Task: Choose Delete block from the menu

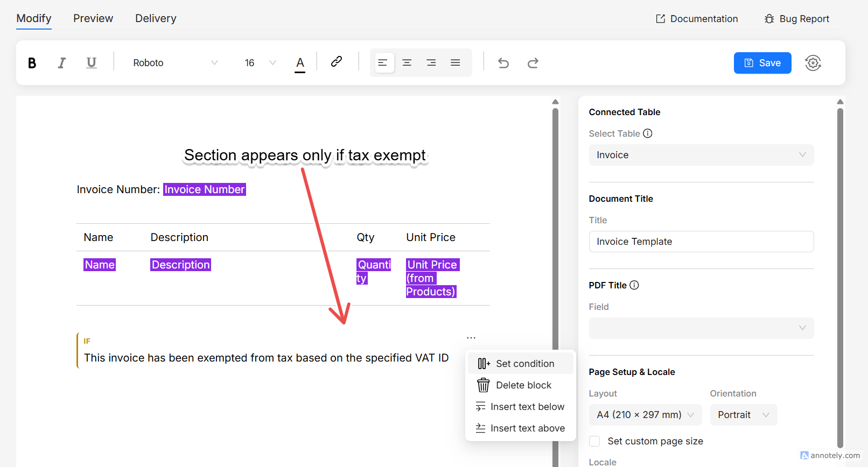Action: (x=521, y=385)
